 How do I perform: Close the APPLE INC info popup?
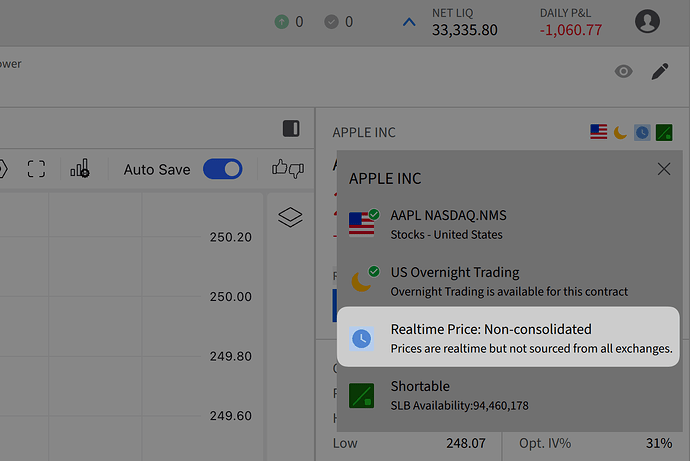coord(664,169)
